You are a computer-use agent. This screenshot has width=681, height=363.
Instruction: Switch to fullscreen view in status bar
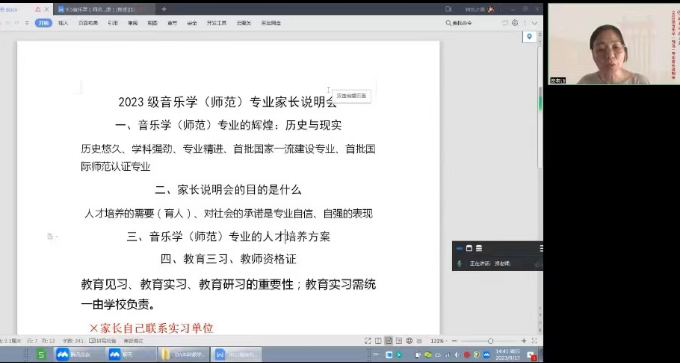coord(368,341)
